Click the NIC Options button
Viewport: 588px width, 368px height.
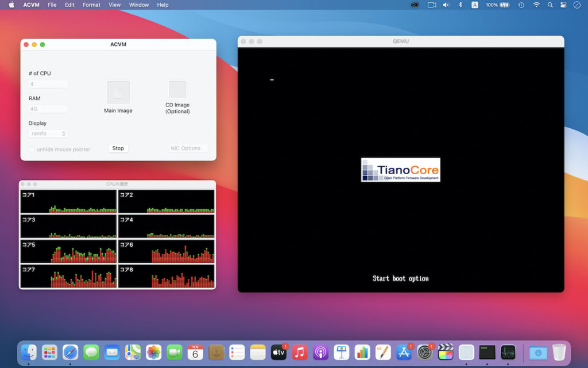pos(185,148)
